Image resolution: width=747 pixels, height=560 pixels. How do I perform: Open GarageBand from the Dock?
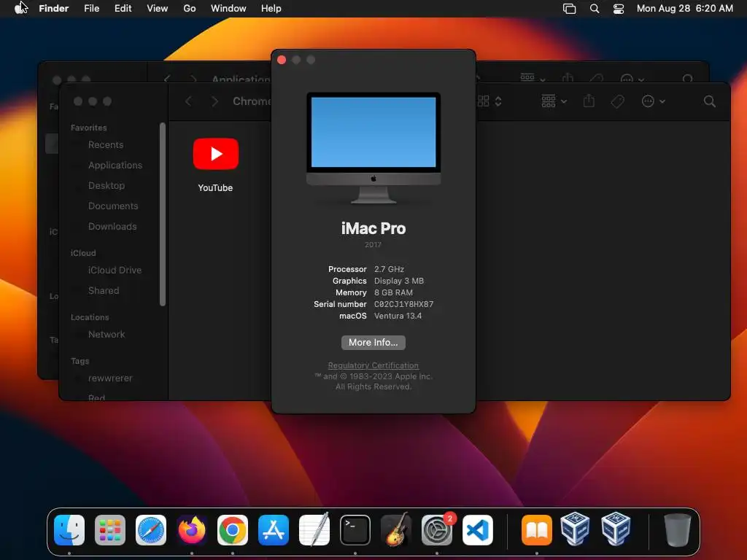396,530
